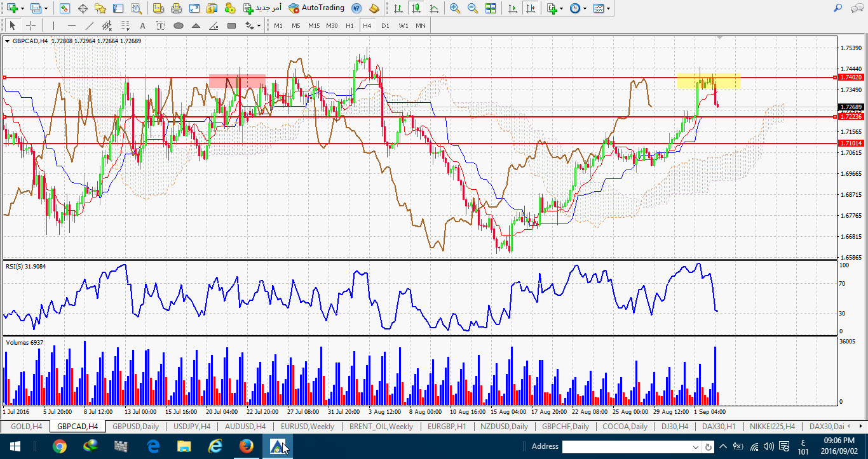Open the search magnifier at top right
Viewport: 868px width, 459px height.
point(837,8)
